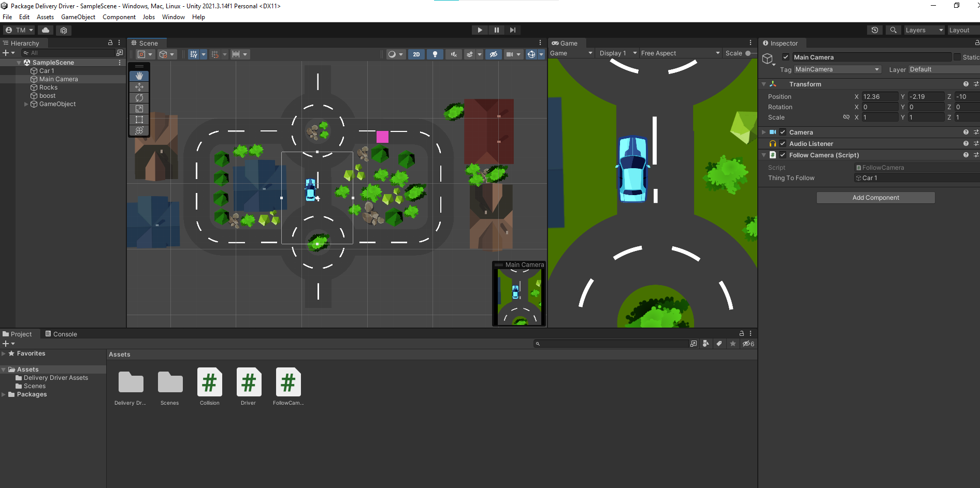Open the Tag MainCamera dropdown

pos(837,69)
